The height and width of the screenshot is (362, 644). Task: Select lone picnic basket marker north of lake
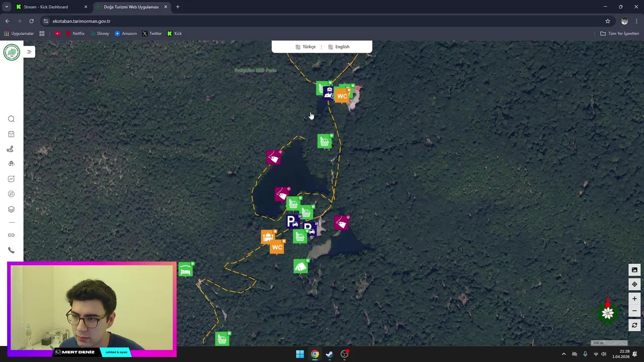pyautogui.click(x=325, y=142)
